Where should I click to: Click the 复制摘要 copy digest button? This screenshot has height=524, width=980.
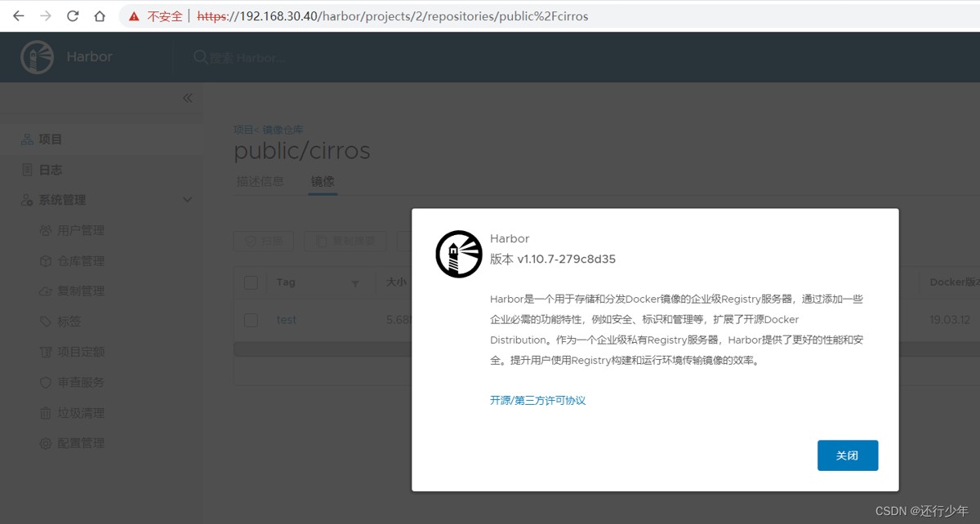(345, 241)
